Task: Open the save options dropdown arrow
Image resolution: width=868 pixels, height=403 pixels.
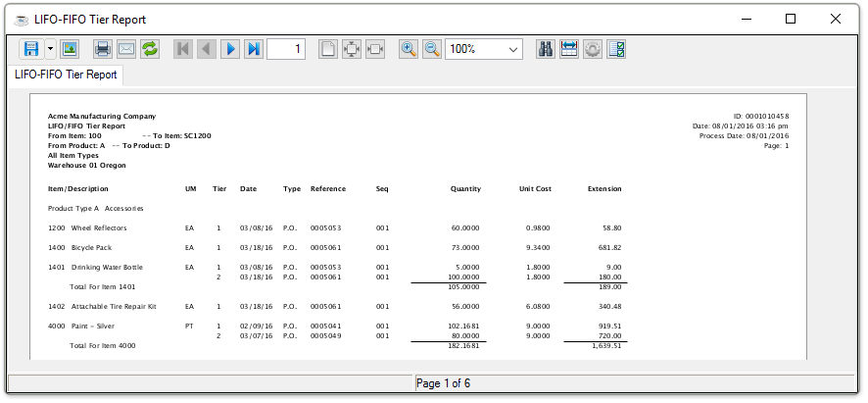Action: click(x=50, y=49)
